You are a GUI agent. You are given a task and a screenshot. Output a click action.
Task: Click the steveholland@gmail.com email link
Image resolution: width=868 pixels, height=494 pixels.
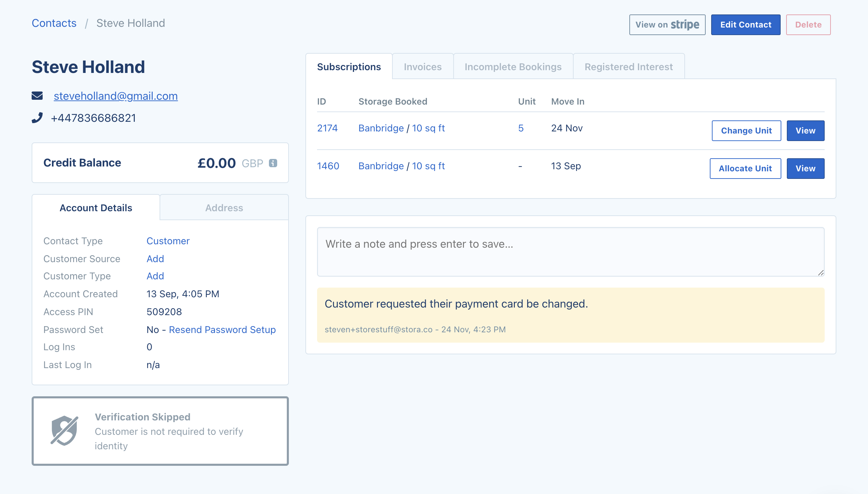116,96
